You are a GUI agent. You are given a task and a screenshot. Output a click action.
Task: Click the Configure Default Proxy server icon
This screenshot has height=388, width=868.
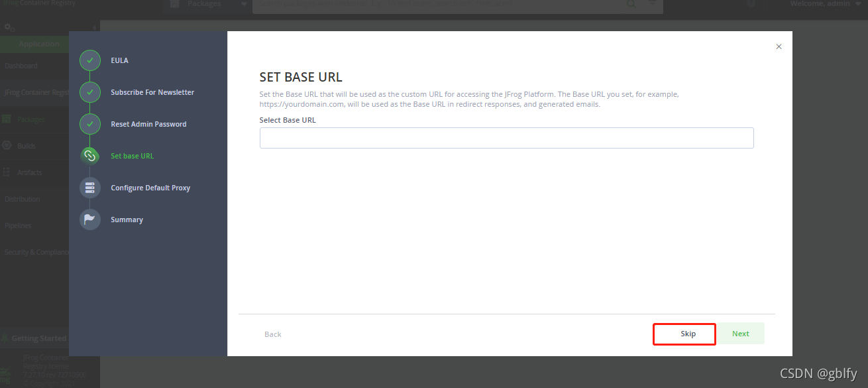[90, 188]
